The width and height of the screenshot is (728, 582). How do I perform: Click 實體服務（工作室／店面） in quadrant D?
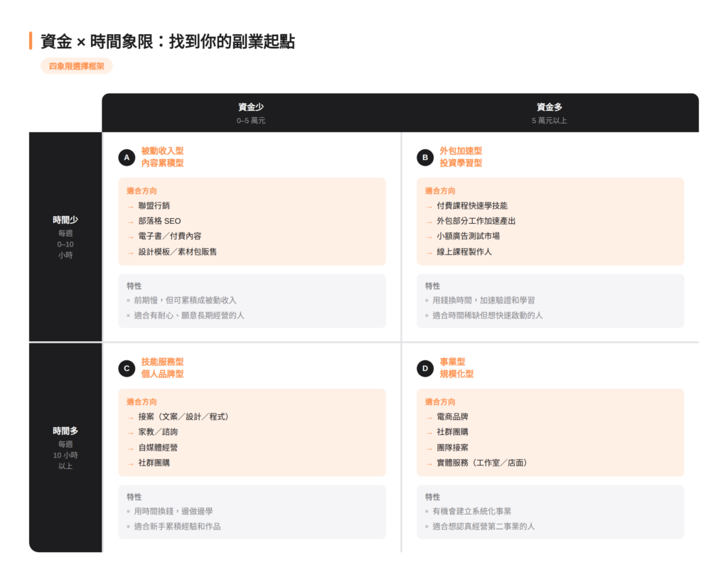[x=482, y=463]
